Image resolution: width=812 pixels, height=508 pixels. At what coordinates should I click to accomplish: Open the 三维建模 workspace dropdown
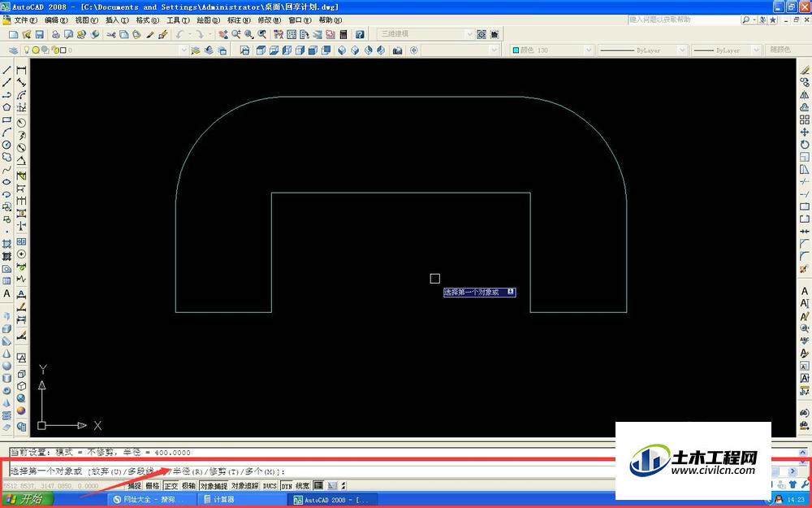pos(469,34)
